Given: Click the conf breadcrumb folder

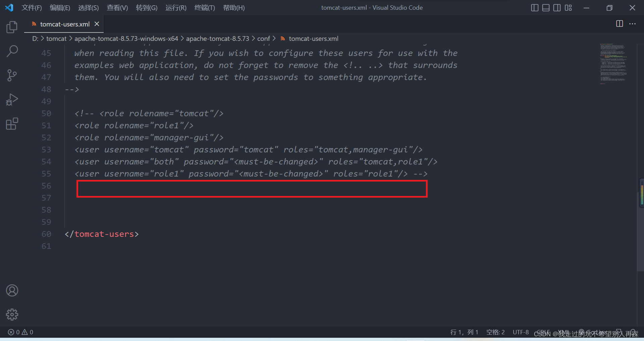Looking at the screenshot, I should tap(264, 39).
